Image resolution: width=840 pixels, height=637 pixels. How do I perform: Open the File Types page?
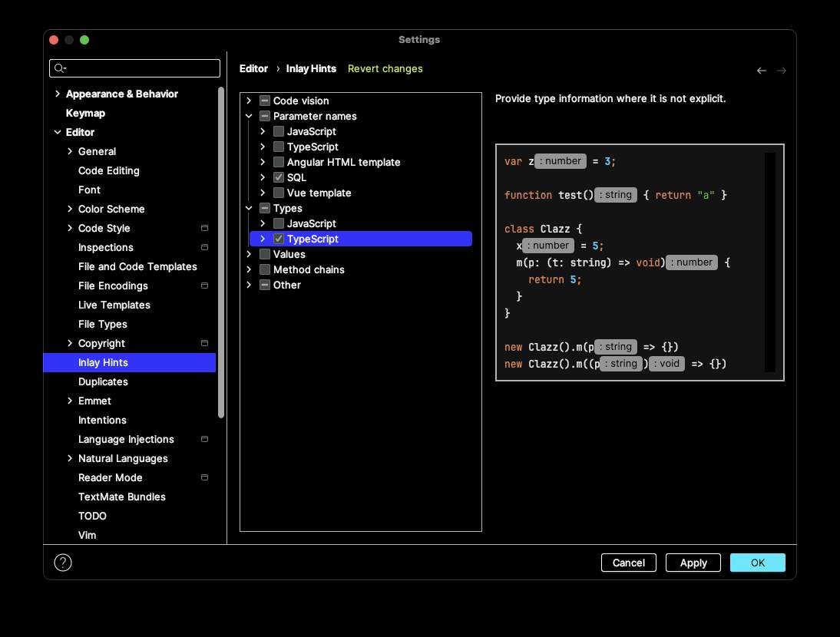click(102, 325)
